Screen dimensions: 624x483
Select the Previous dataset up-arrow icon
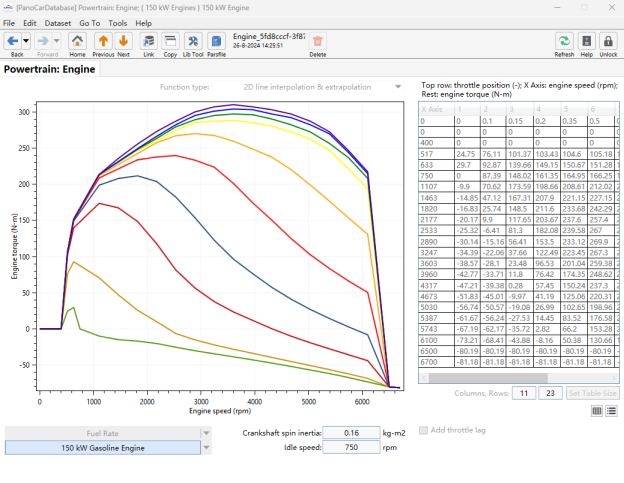click(x=103, y=41)
